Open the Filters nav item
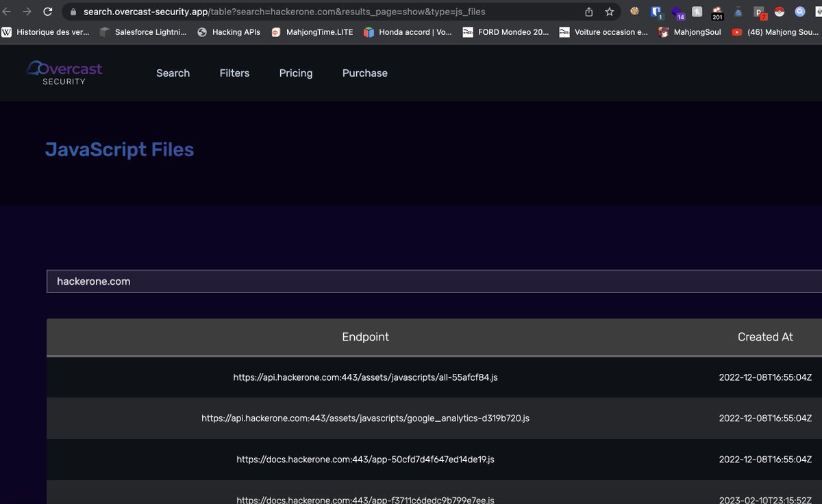This screenshot has width=822, height=504. [234, 73]
